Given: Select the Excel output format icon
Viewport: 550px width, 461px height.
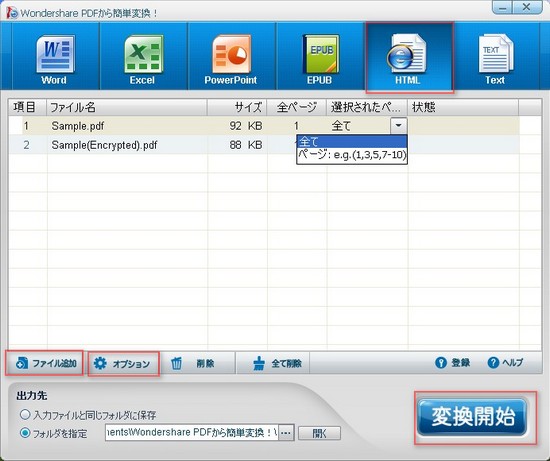Looking at the screenshot, I should (143, 56).
